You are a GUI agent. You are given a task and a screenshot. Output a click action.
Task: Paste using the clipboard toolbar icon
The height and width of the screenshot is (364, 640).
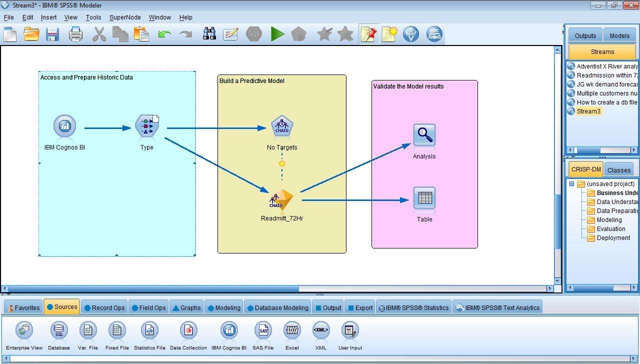[141, 34]
